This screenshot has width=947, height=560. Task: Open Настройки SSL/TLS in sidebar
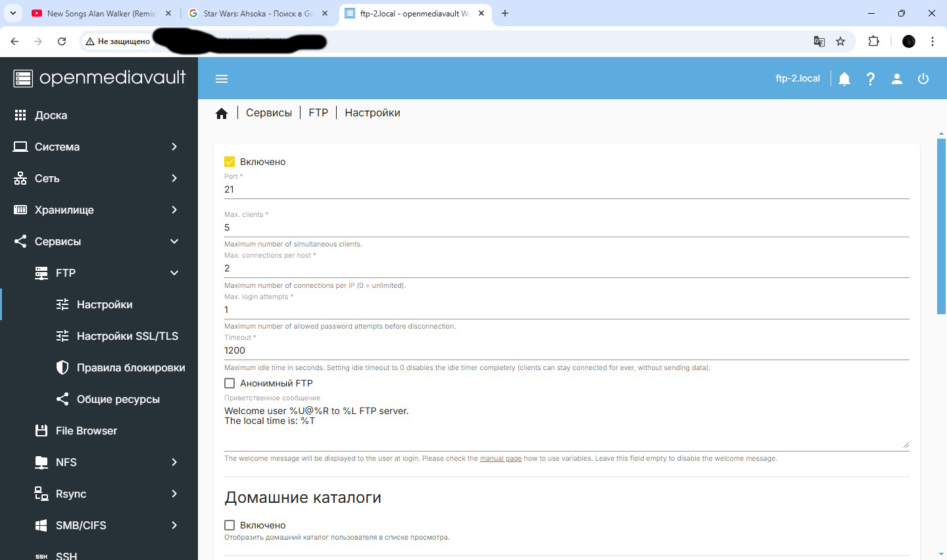coord(127,336)
